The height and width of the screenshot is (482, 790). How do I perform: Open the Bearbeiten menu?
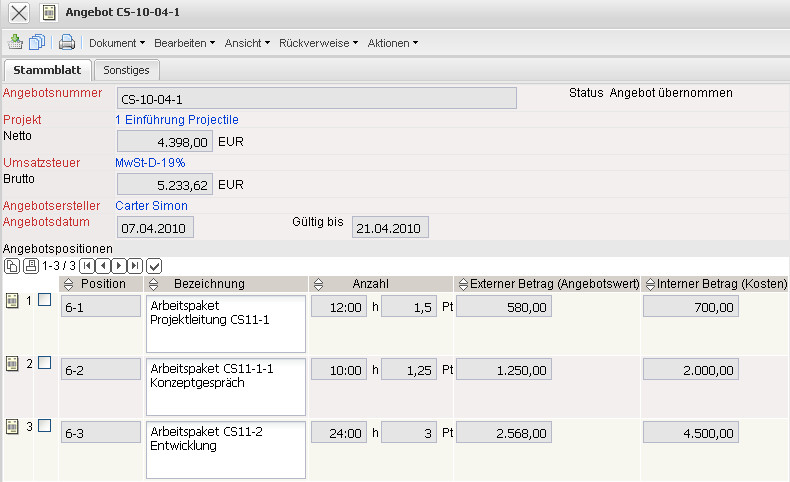coord(184,43)
